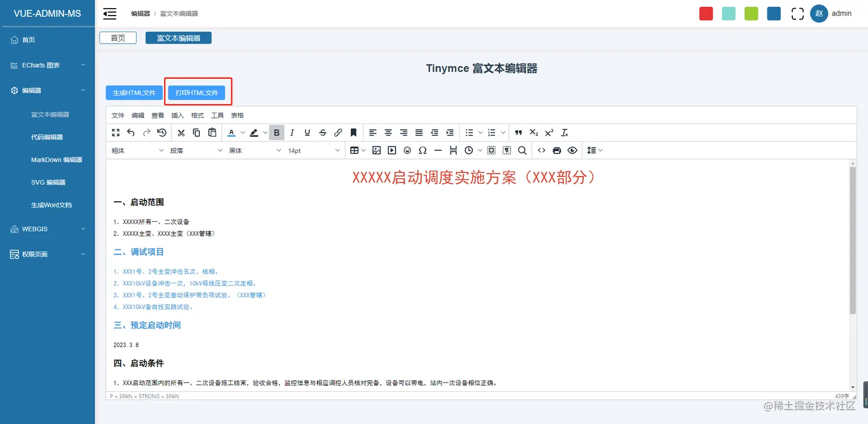This screenshot has width=868, height=424.
Task: Insert horizontal line
Action: point(438,151)
